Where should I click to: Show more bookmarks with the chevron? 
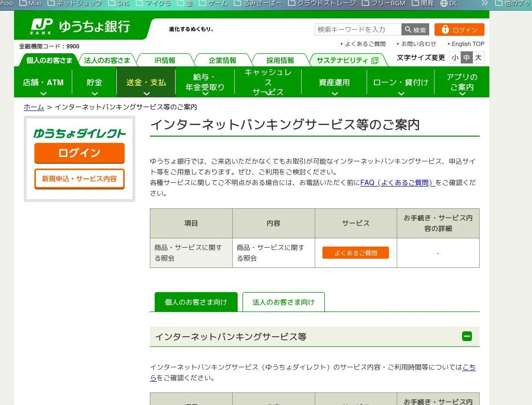click(x=484, y=3)
